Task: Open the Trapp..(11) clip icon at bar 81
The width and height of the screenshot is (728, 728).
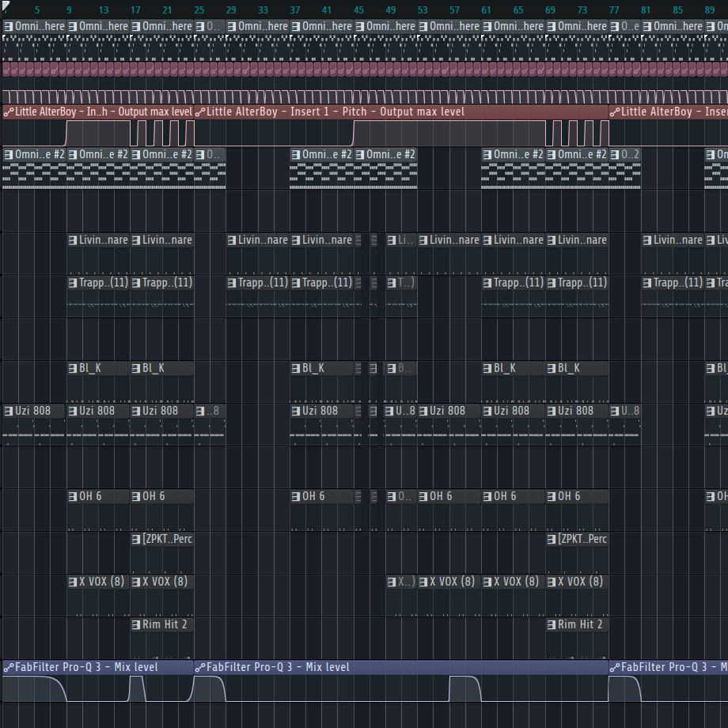Action: pyautogui.click(x=646, y=282)
